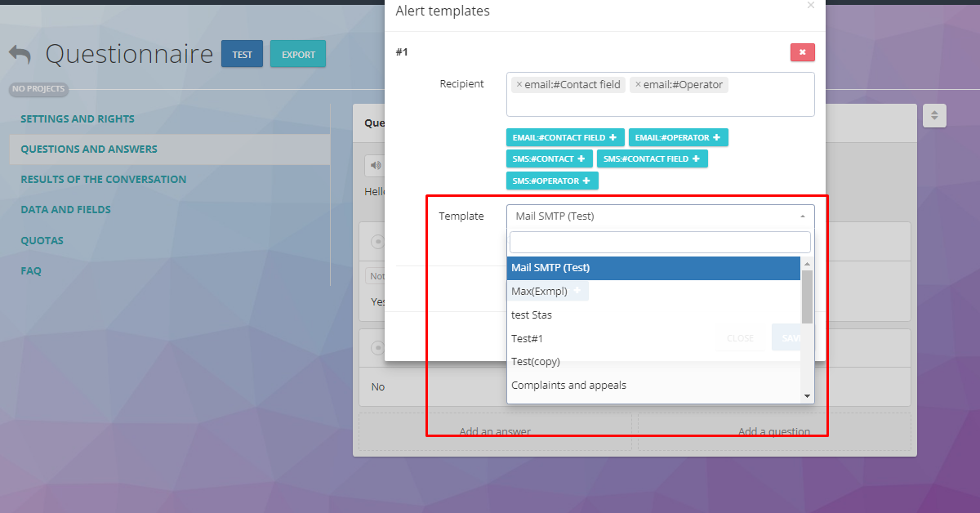
Task: Open the Data and Fields section
Action: pyautogui.click(x=65, y=210)
